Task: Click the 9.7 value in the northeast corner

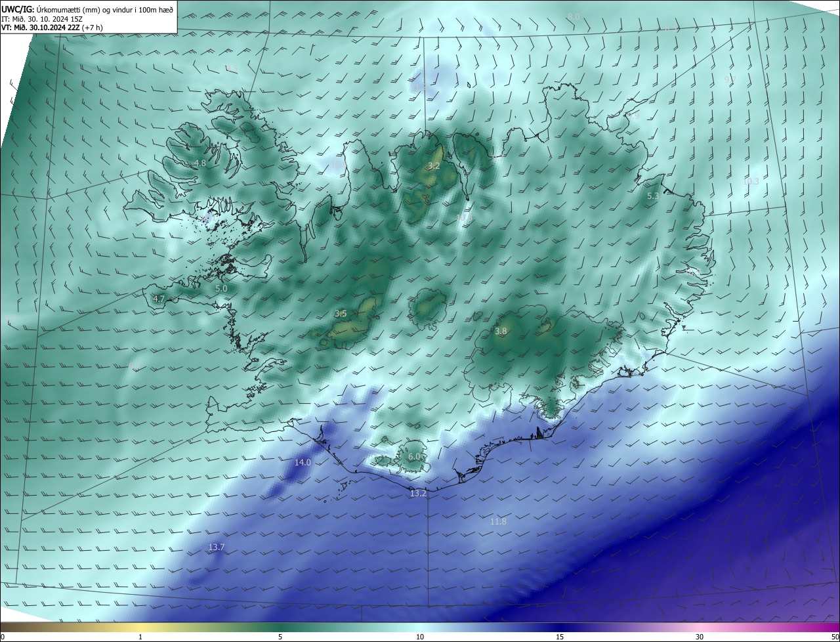Action: tap(730, 79)
